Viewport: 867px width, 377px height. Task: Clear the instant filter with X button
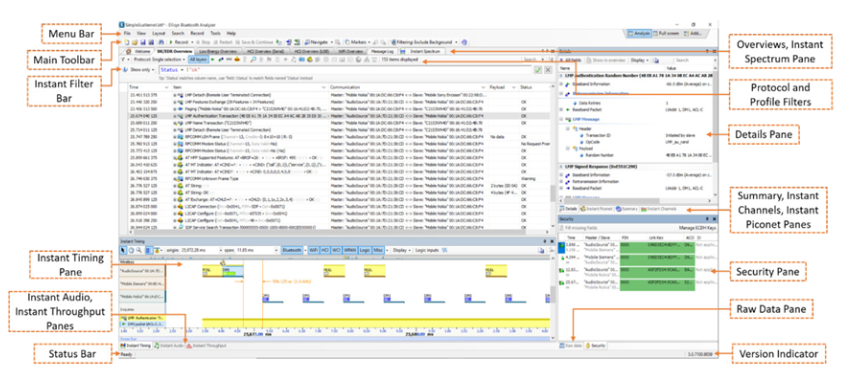(x=547, y=70)
